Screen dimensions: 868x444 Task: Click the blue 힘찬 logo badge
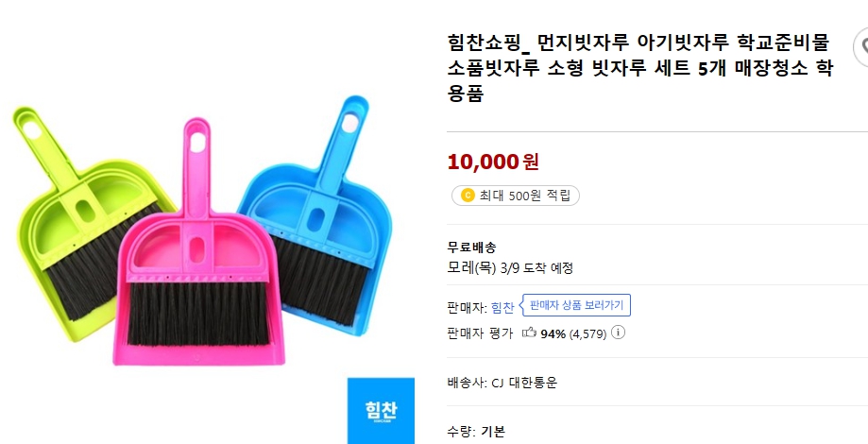(x=381, y=410)
